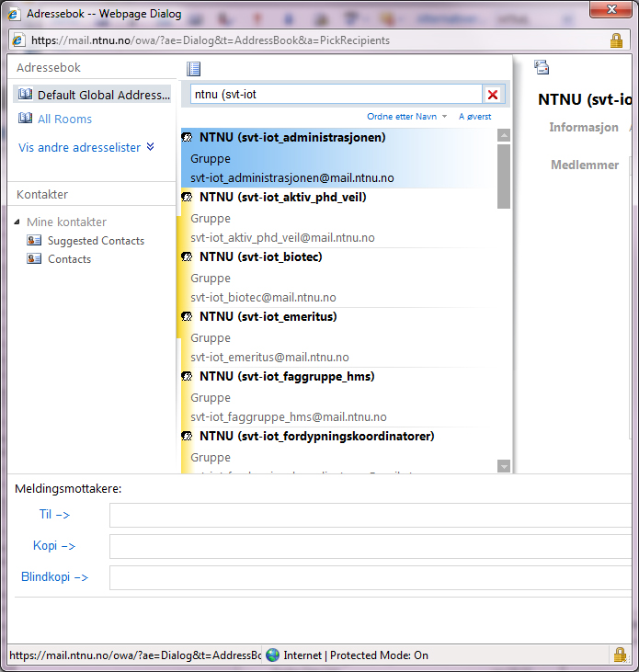Viewport: 639px width, 672px height.
Task: Click the Medlemmer label in details pane
Action: tap(585, 165)
